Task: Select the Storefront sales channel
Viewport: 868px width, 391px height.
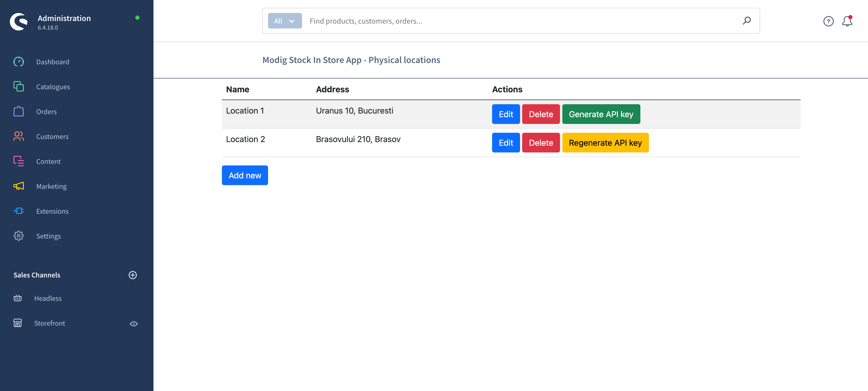Action: pos(50,323)
